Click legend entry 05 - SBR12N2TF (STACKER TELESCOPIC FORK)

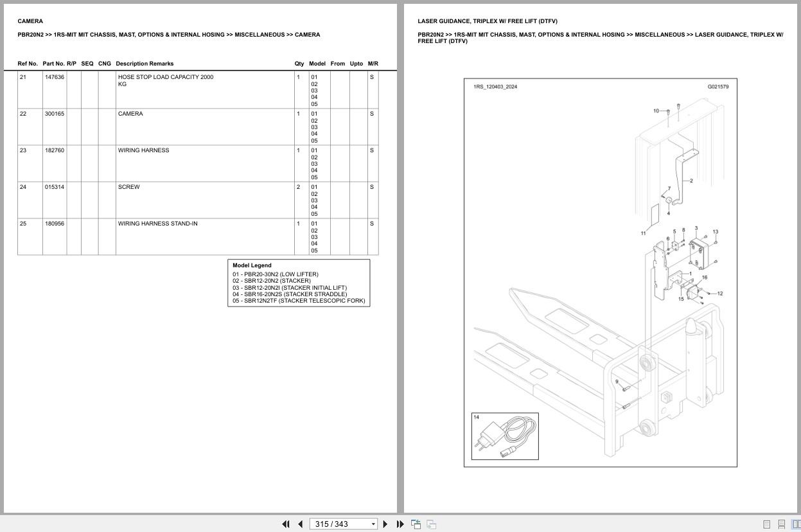pos(299,301)
